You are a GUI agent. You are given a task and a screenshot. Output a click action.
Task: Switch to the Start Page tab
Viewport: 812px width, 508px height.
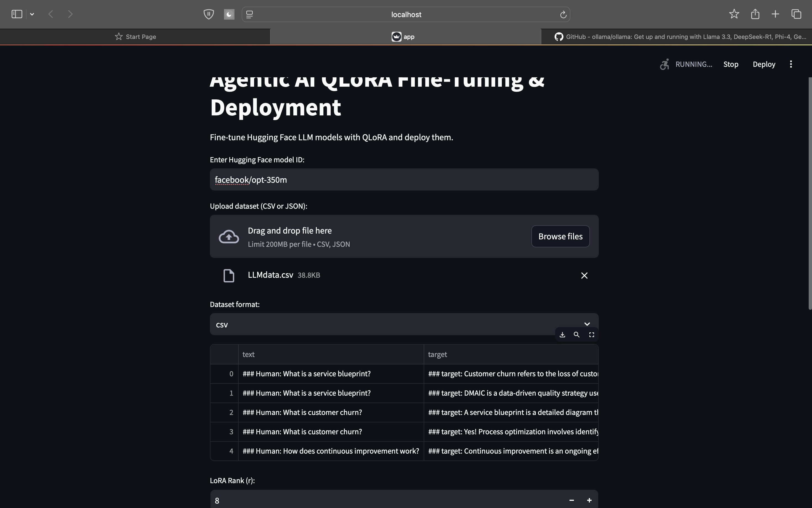135,37
